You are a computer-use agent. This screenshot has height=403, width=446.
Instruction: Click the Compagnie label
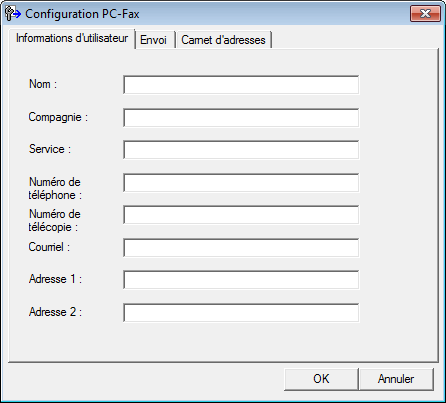[x=58, y=117]
